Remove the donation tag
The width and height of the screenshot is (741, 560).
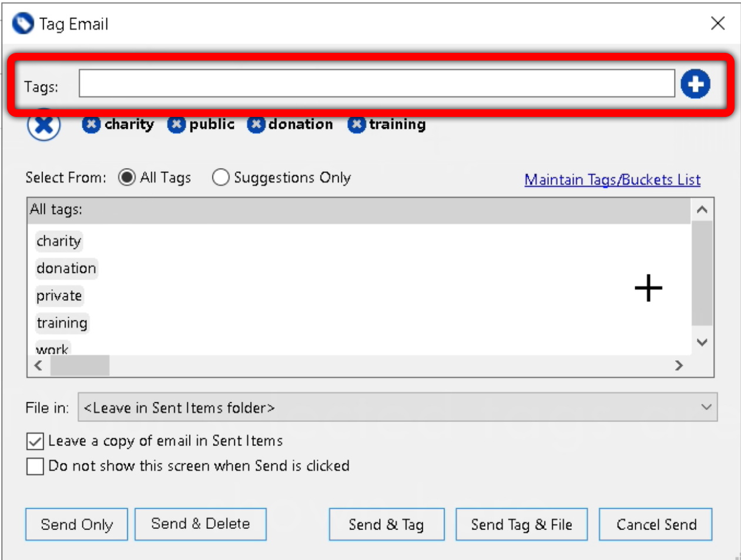(256, 124)
